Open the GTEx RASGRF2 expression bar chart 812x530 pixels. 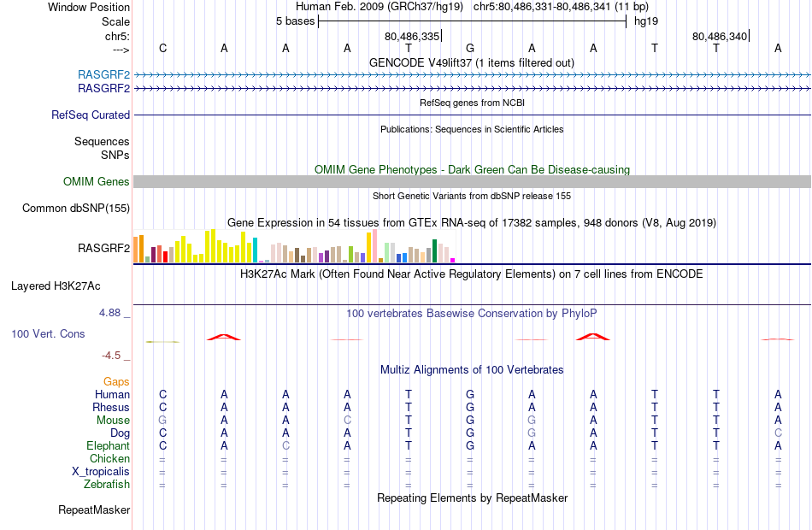click(294, 246)
